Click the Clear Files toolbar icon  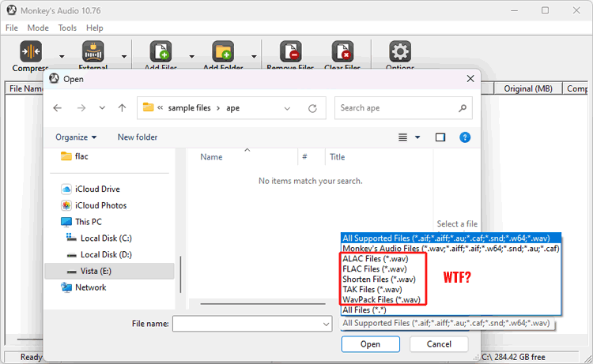click(x=342, y=51)
